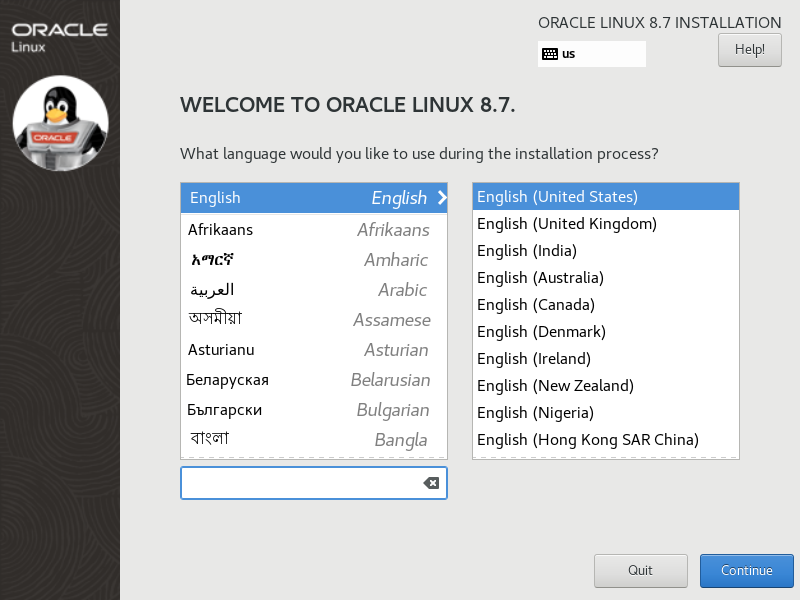Select English (United Kingdom) locale

pyautogui.click(x=606, y=223)
